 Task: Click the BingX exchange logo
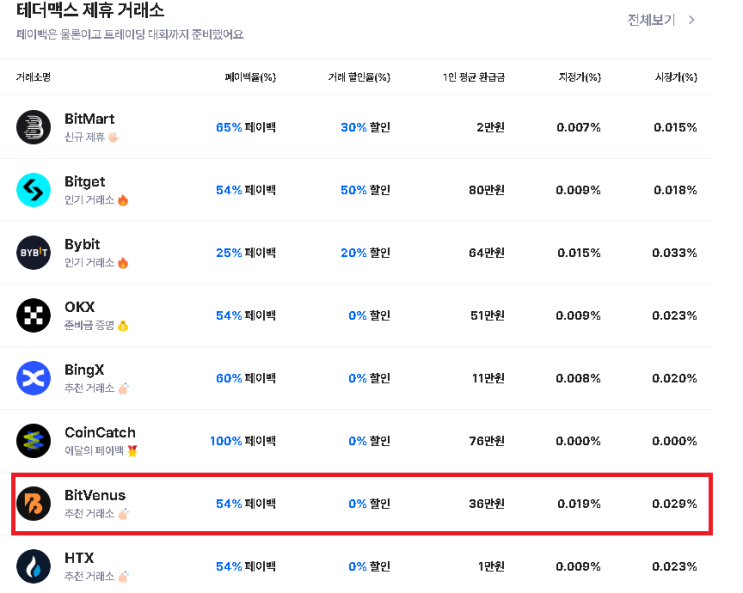click(x=34, y=378)
